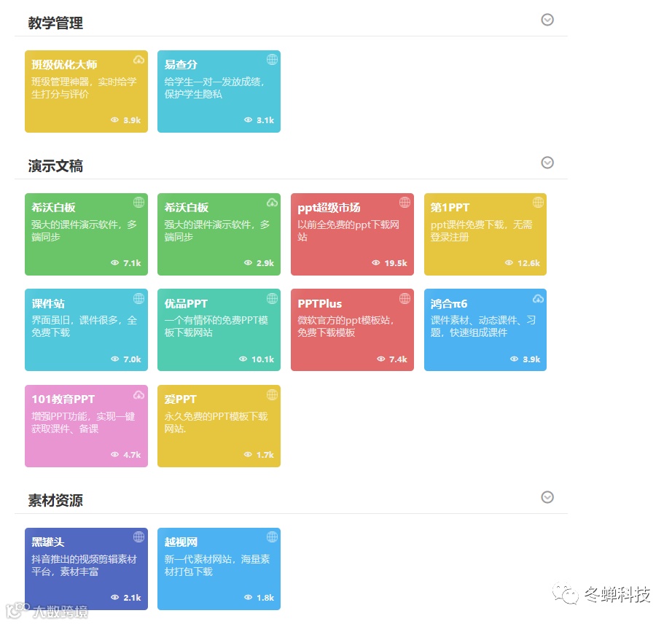Open the 越视网 title link

tap(181, 542)
